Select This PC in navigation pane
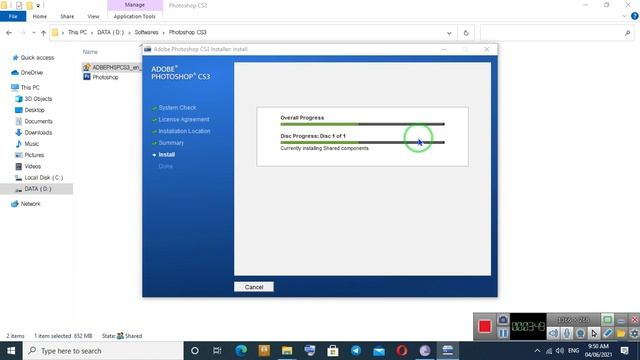 tap(30, 87)
